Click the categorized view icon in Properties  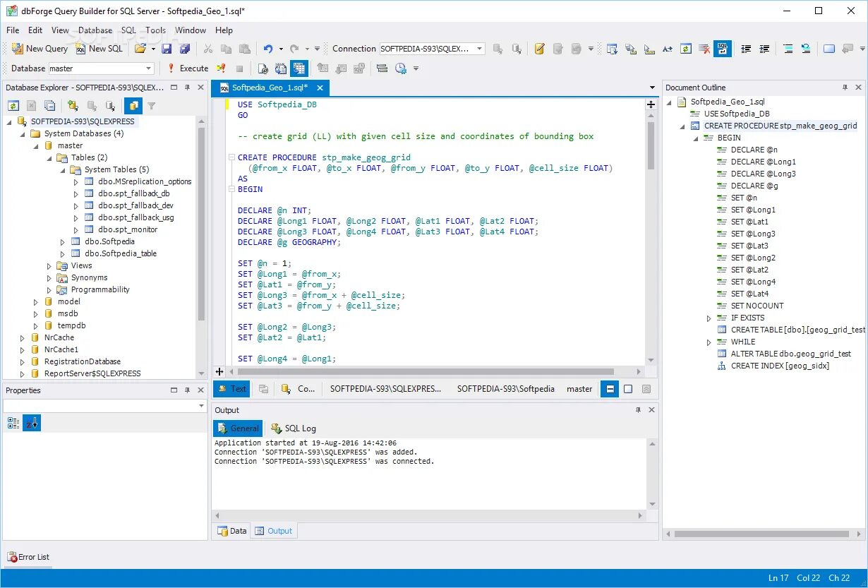tap(13, 423)
